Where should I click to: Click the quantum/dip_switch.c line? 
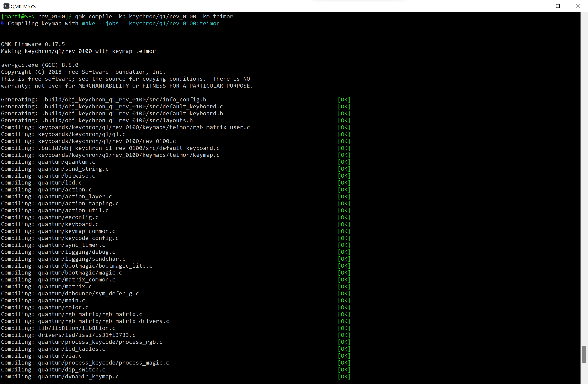(x=53, y=370)
